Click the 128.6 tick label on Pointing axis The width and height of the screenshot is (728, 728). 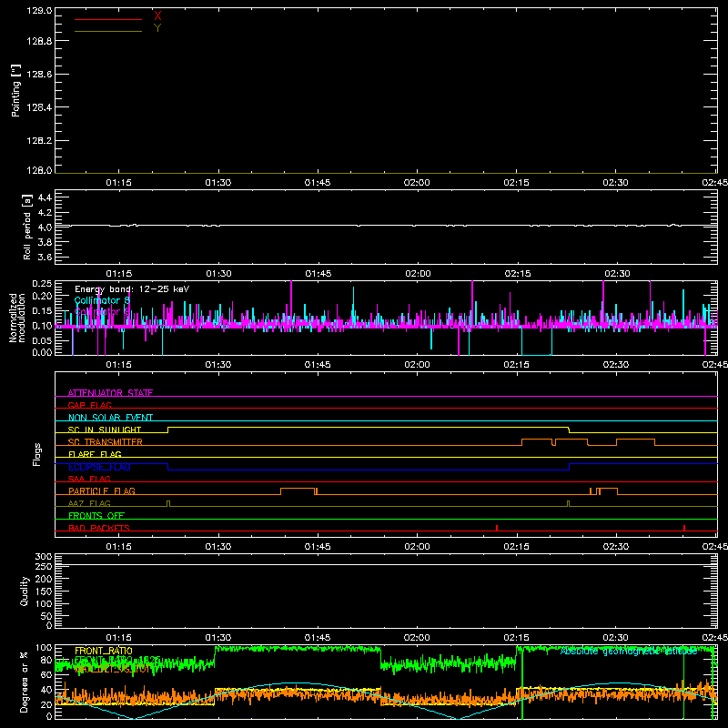[39, 75]
